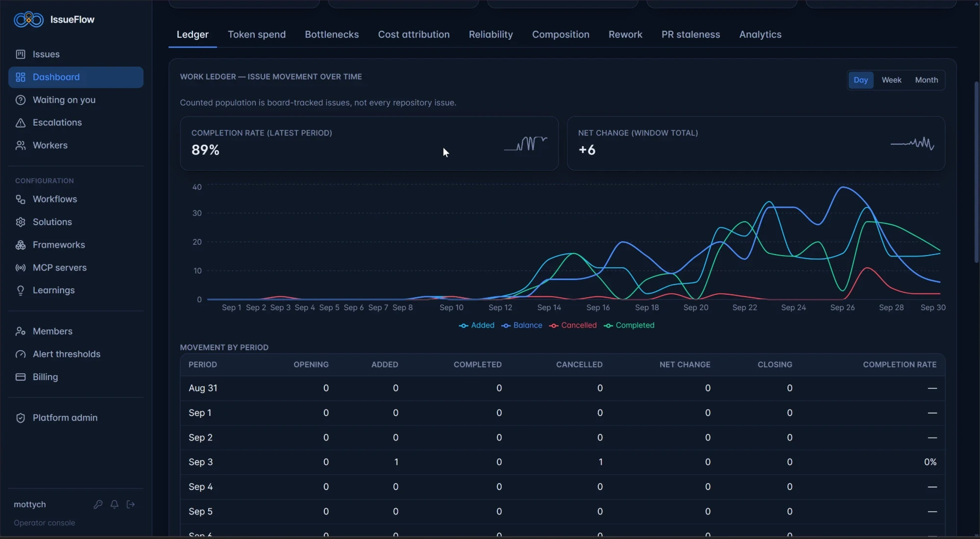980x539 pixels.
Task: Click the Workflows icon in Configuration
Action: tap(21, 199)
